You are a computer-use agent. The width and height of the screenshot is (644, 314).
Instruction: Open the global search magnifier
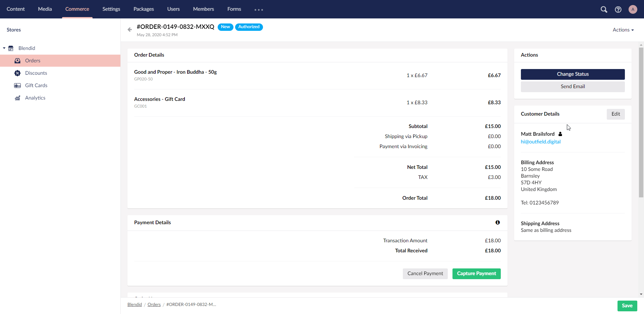[604, 9]
